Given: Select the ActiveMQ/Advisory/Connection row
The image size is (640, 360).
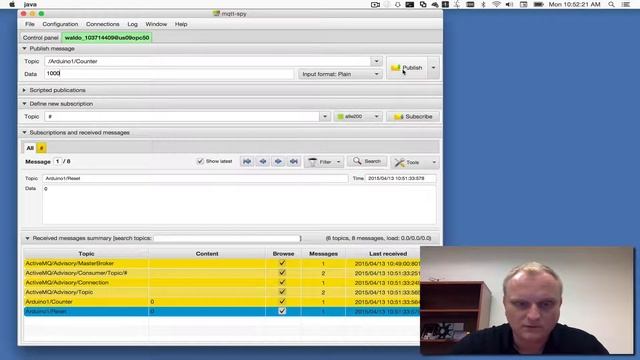Looking at the screenshot, I should [x=222, y=282].
